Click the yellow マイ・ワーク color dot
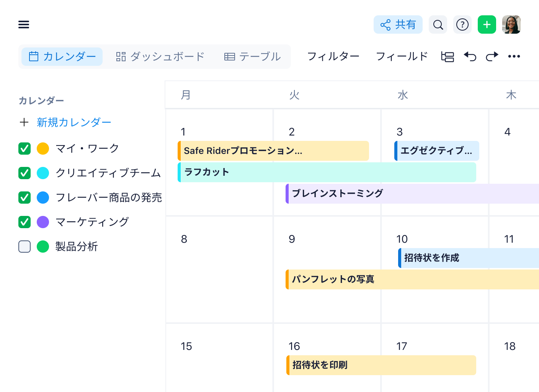Viewport: 539px width, 392px height. (x=43, y=149)
